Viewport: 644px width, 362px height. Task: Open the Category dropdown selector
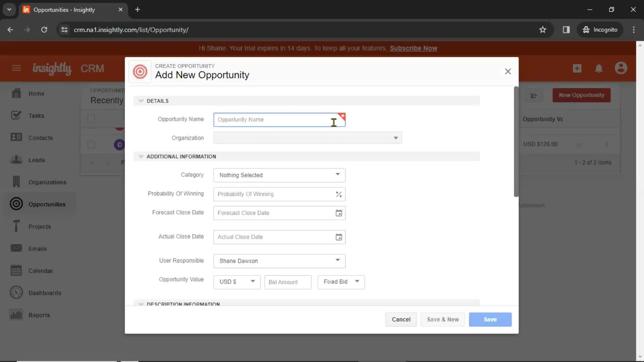279,175
